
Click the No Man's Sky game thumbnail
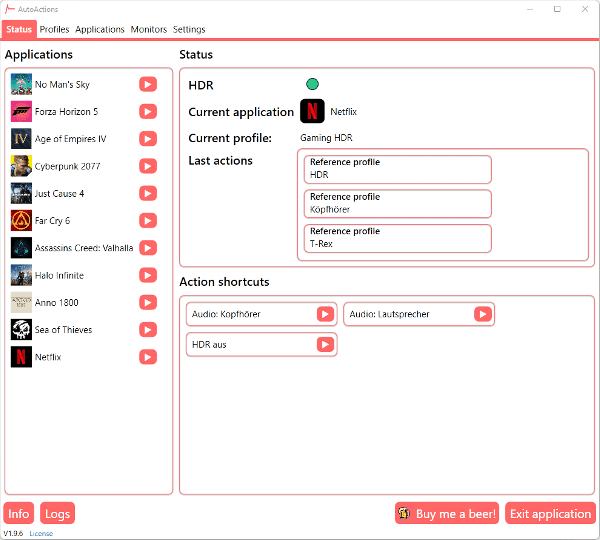pos(21,85)
